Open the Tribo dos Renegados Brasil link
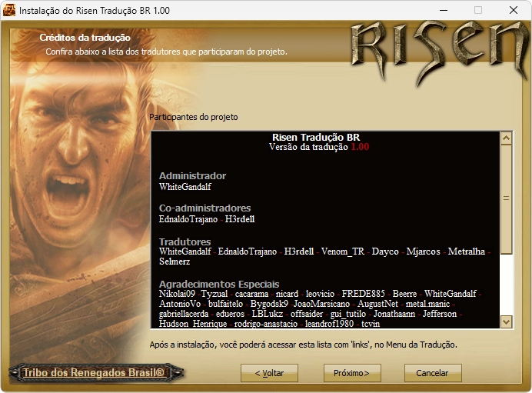This screenshot has width=532, height=393. 96,373
